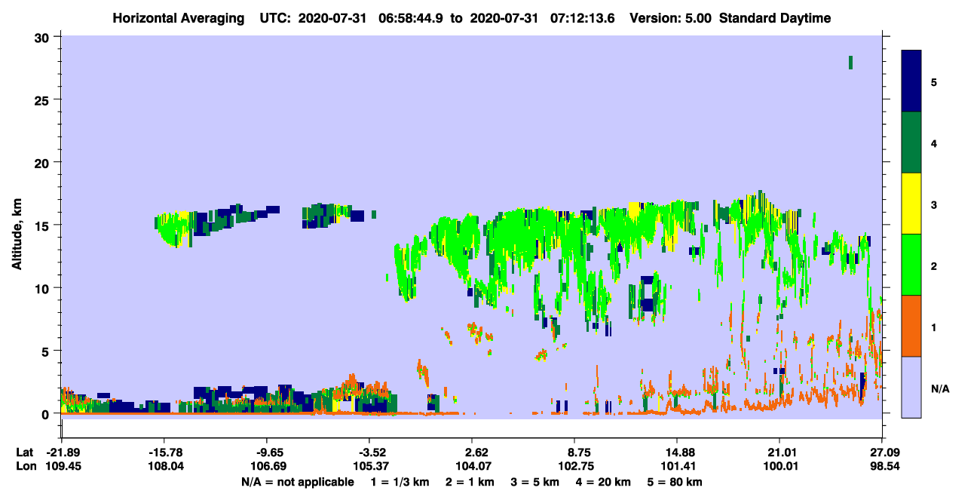Screen dimensions: 980x503
Task: Click the longitude value 104.07
Action: [x=472, y=467]
